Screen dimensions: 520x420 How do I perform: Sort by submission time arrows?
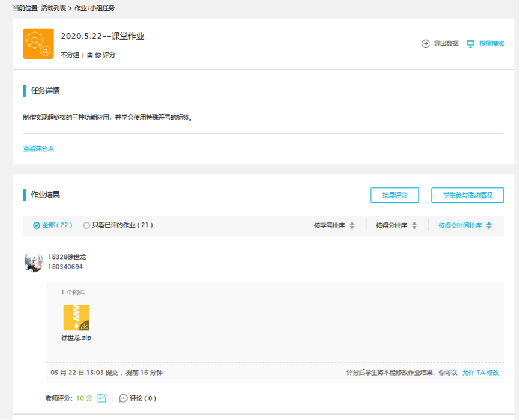pos(489,225)
